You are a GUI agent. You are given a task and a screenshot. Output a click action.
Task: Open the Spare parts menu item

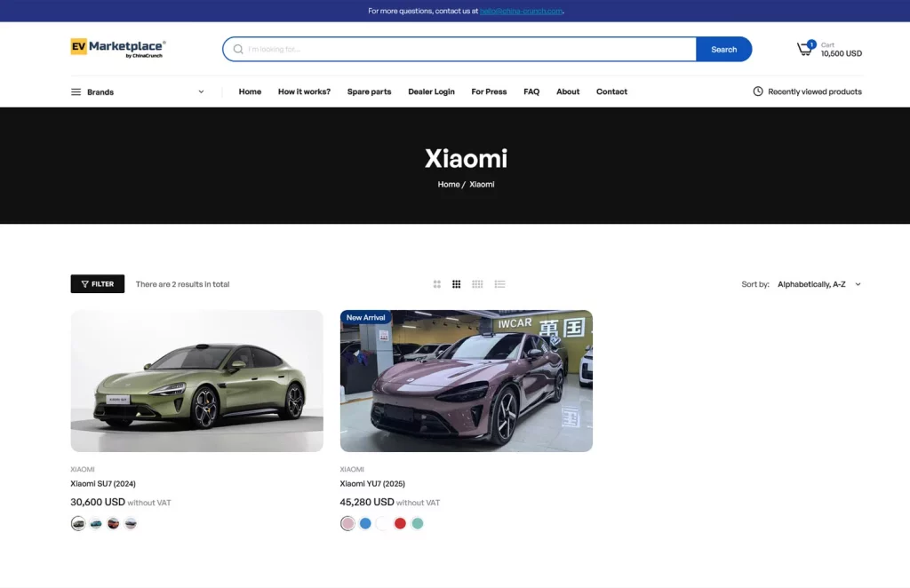[369, 91]
